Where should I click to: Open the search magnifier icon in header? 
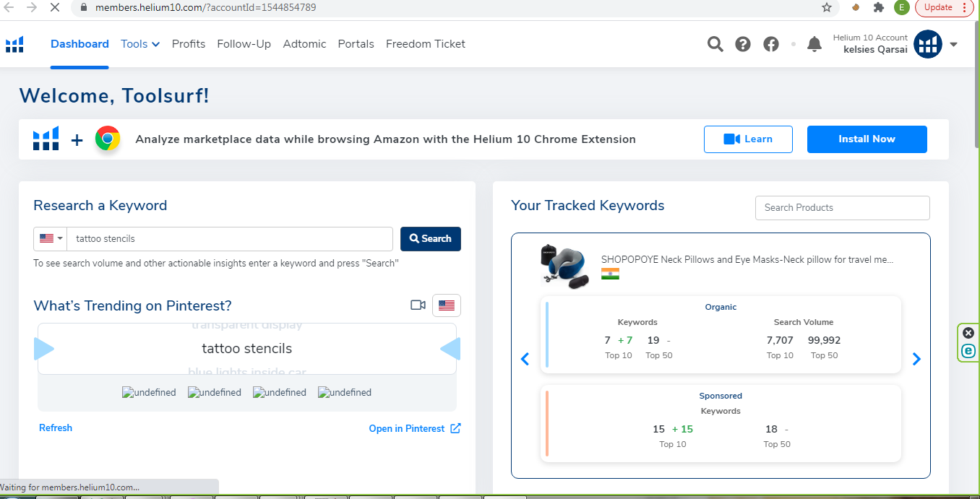715,44
